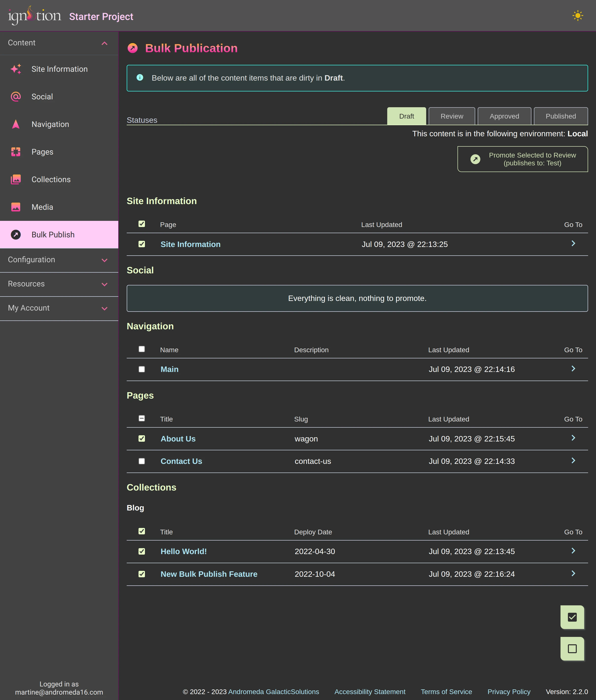Check the Main navigation row checkbox
596x700 pixels.
pyautogui.click(x=142, y=369)
